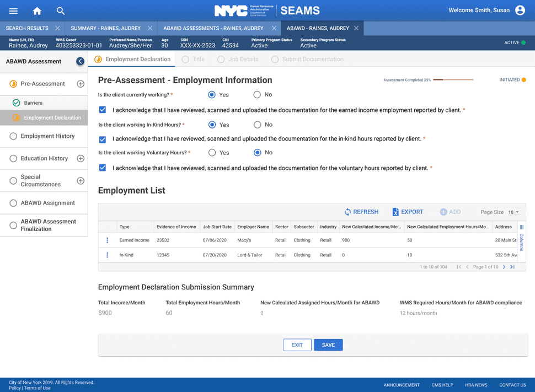Go to the next page of Employment List results
The width and height of the screenshot is (535, 392).
point(503,266)
